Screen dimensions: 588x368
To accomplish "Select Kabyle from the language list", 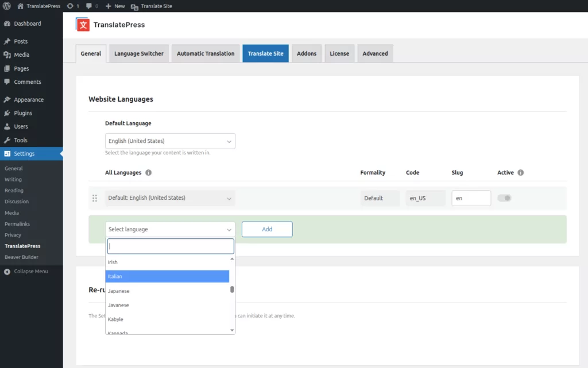I will click(167, 319).
